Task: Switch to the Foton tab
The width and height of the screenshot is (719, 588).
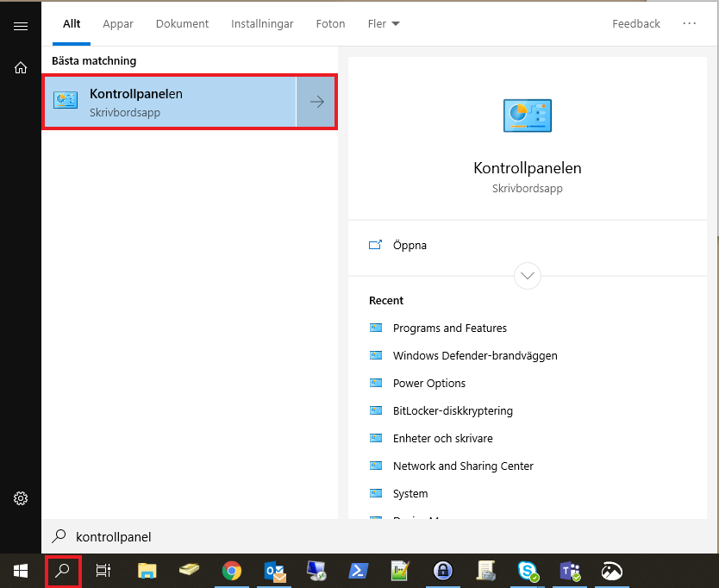Action: coord(330,24)
